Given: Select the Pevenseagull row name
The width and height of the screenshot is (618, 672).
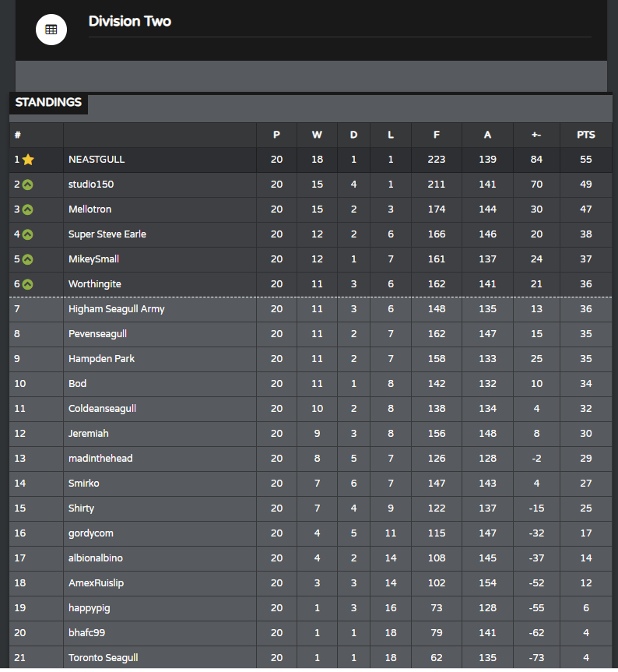Looking at the screenshot, I should click(x=97, y=334).
